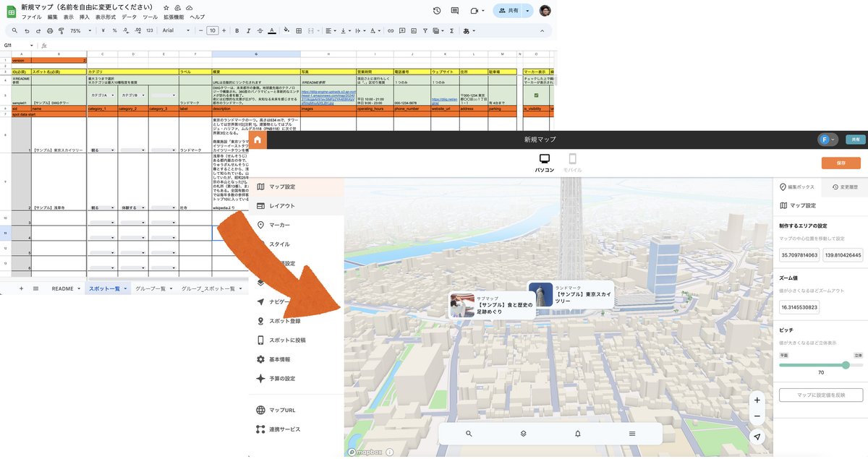
Task: Click the print icon in Sheets toolbar
Action: coord(50,31)
